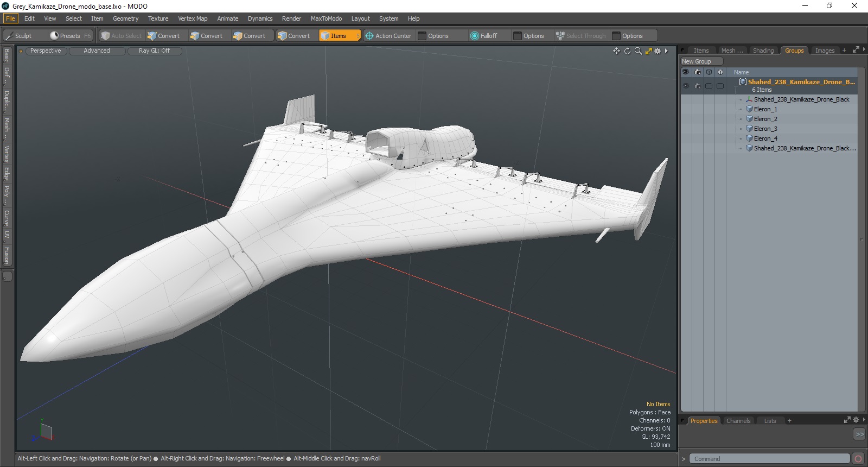The height and width of the screenshot is (467, 868).
Task: Expand the Properties panel to full size
Action: coord(847,420)
